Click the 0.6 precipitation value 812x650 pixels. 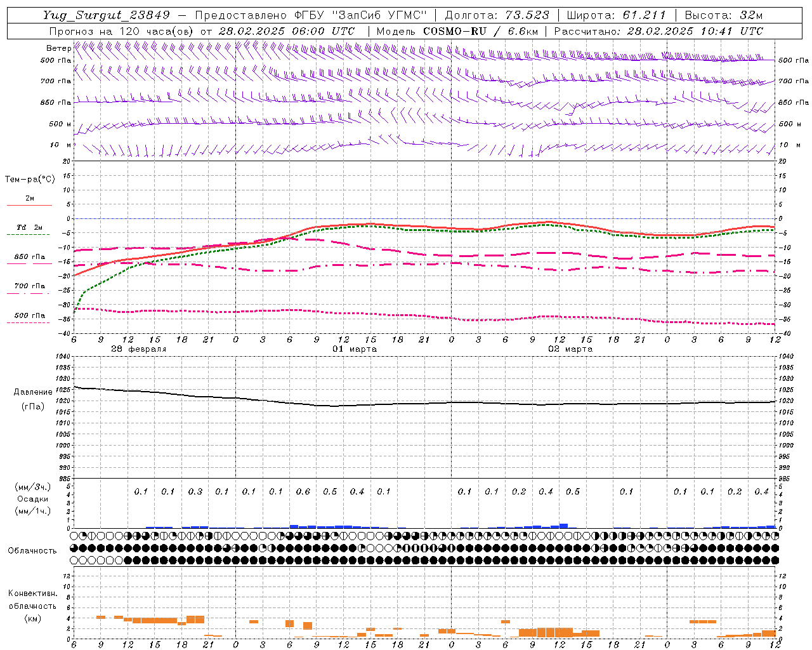pos(303,492)
